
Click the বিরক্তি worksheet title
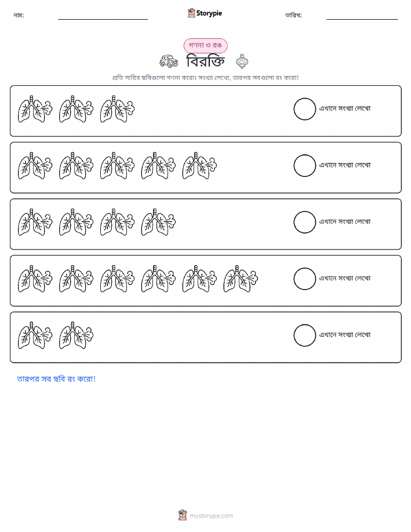[205, 61]
